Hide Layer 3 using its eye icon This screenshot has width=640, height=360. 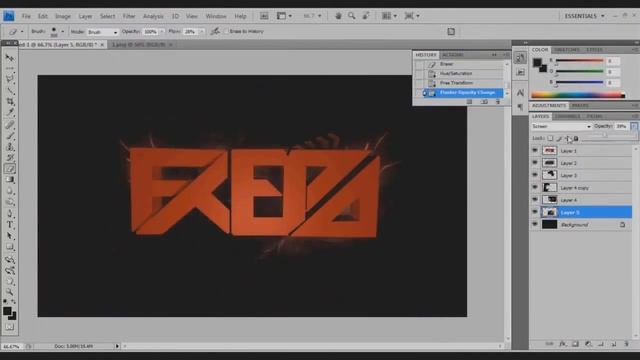(535, 175)
